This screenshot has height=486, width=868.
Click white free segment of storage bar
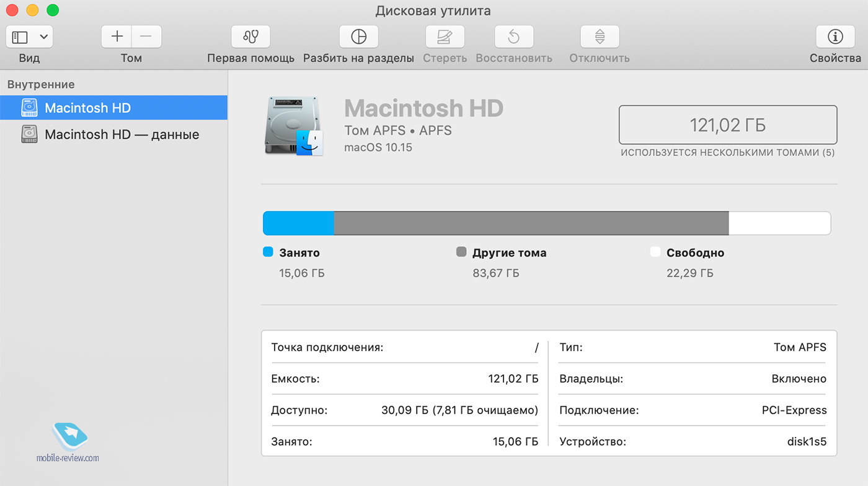pos(779,223)
